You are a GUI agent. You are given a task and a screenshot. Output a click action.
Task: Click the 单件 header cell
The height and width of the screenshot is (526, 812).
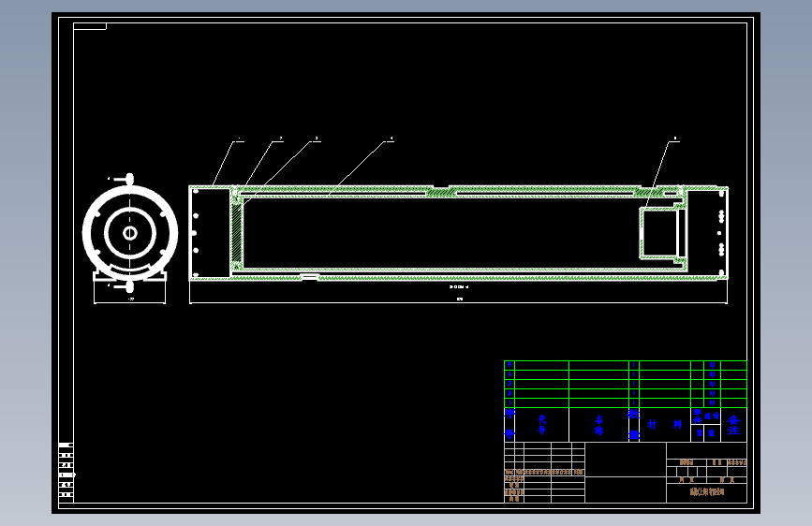pyautogui.click(x=698, y=416)
